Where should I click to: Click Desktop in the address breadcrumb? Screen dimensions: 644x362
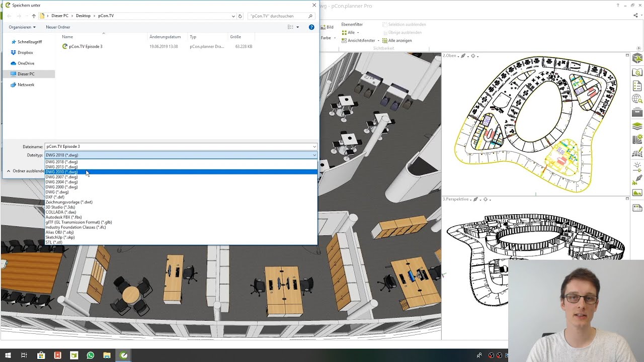pyautogui.click(x=84, y=16)
